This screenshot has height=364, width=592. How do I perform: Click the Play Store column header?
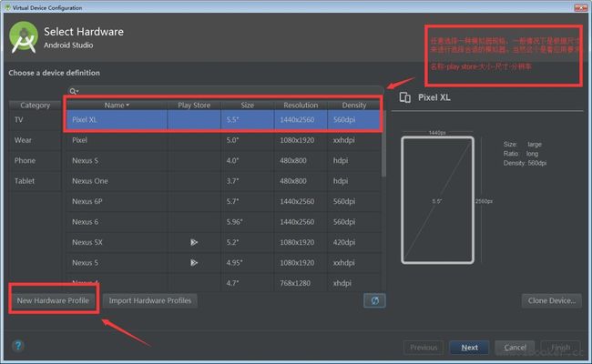(x=194, y=106)
